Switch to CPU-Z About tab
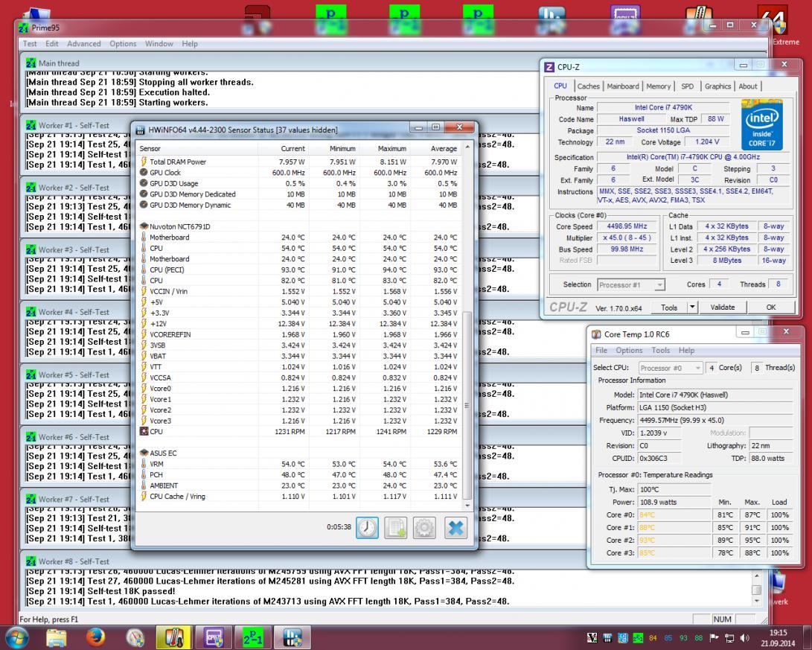 (748, 86)
